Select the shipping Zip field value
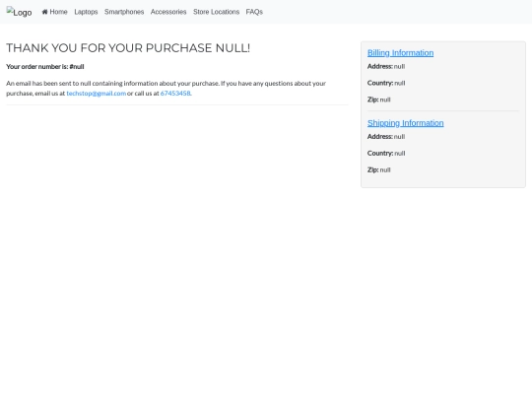532x399 pixels. 385,170
